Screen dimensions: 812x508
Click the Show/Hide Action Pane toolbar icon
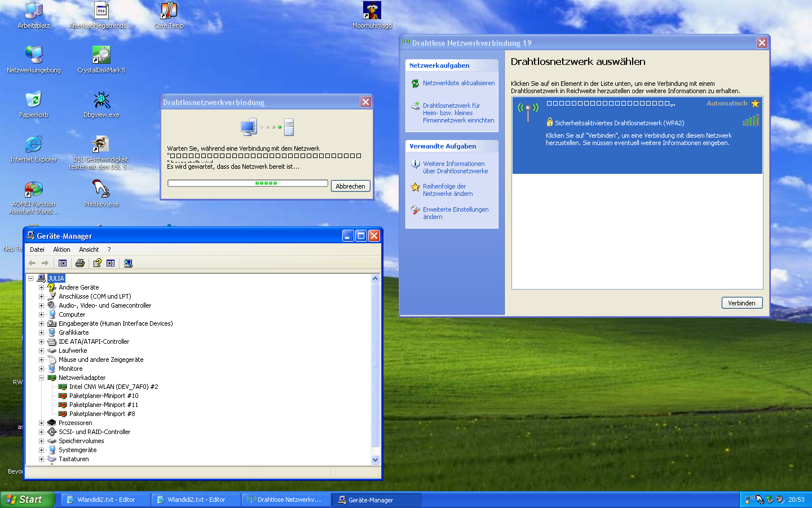tap(111, 263)
